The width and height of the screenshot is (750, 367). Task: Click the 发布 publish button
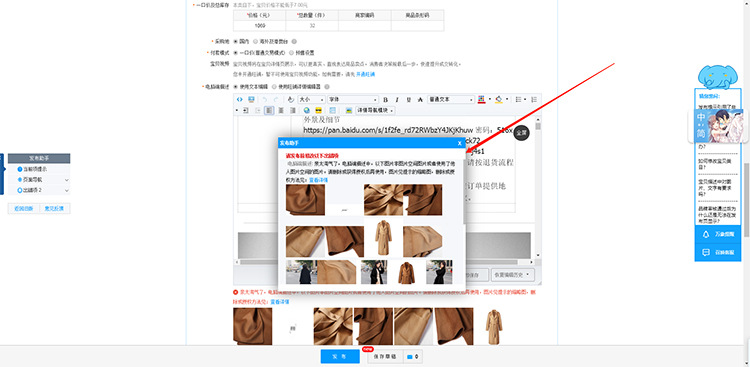point(340,356)
